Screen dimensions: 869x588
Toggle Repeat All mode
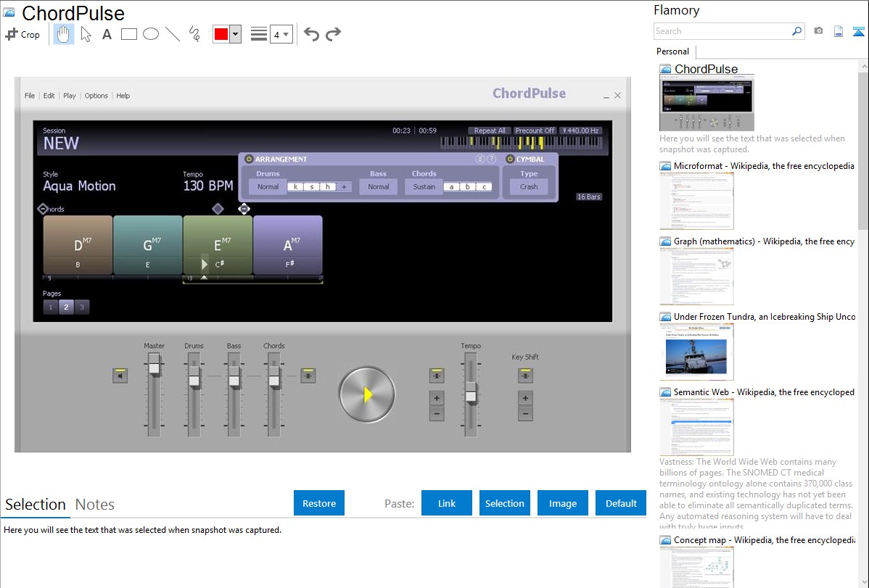point(490,131)
